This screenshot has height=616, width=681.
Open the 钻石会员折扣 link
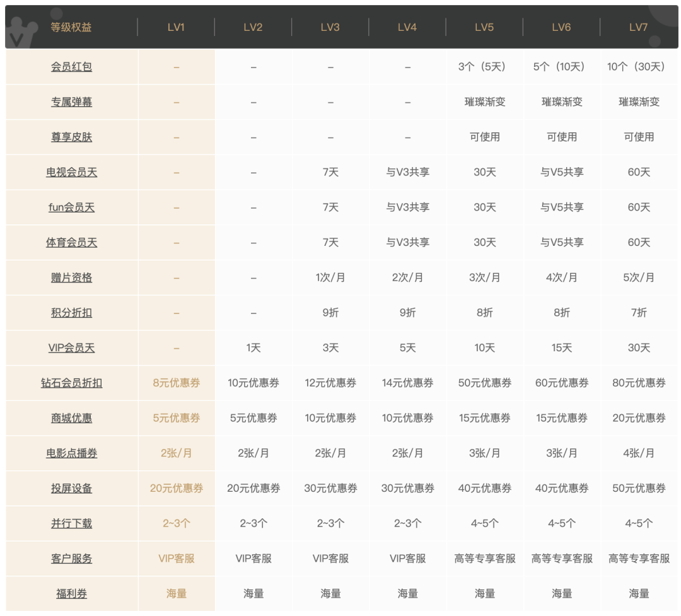click(x=71, y=383)
